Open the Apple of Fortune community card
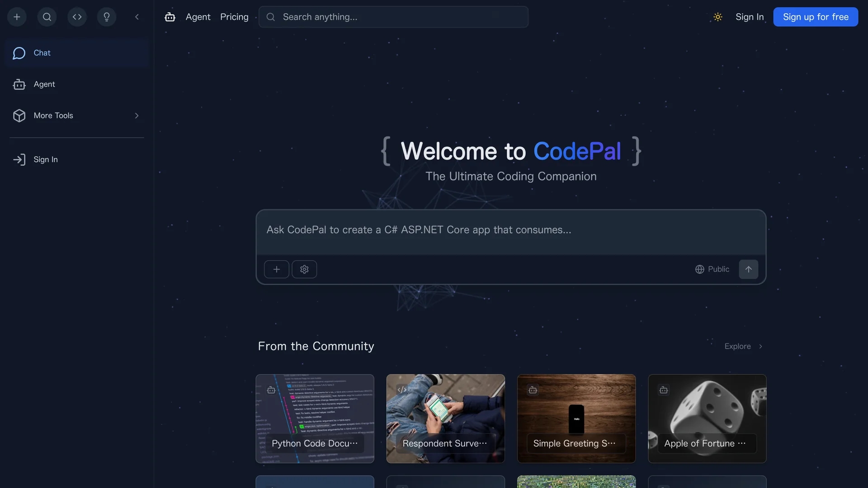This screenshot has height=488, width=868. point(707,419)
